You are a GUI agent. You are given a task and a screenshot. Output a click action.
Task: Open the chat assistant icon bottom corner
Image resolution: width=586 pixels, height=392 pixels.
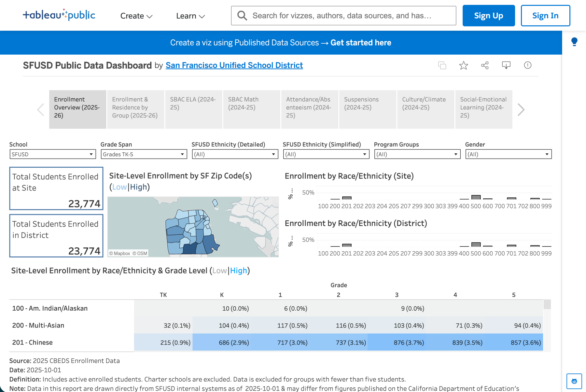574,381
